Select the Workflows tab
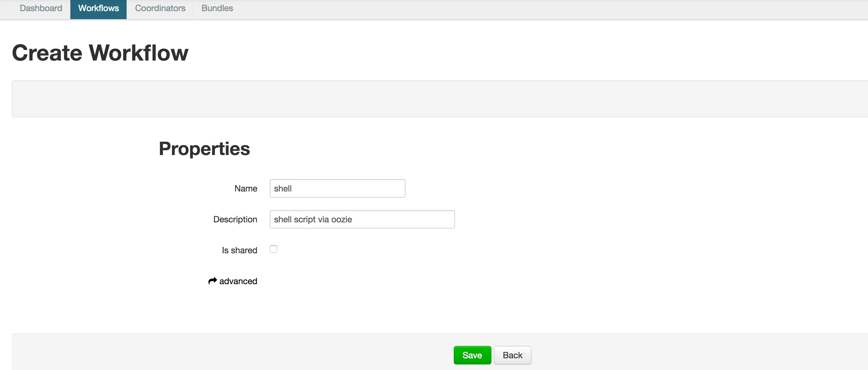Screen dimensions: 868x370 (98, 8)
